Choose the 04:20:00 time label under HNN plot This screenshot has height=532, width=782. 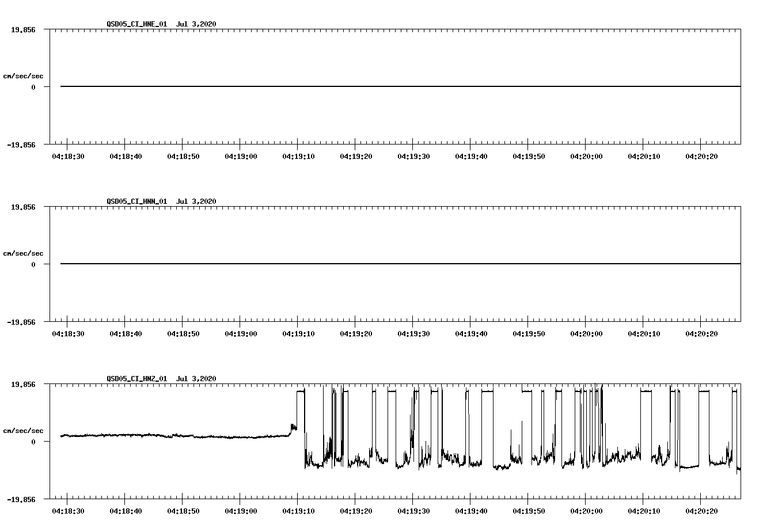point(586,334)
